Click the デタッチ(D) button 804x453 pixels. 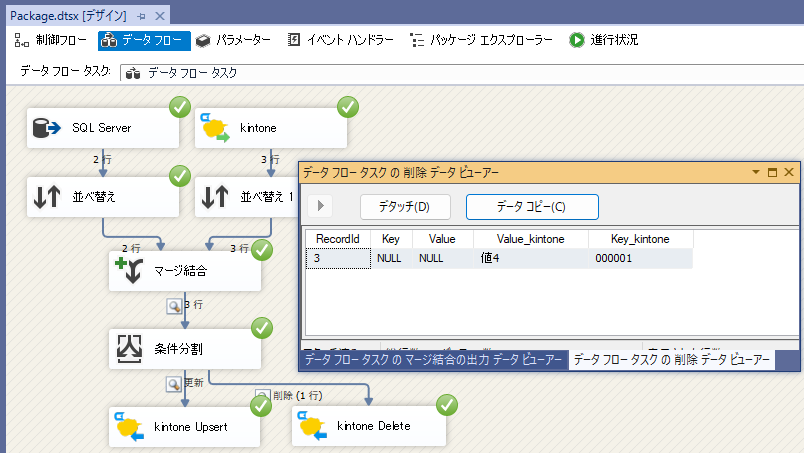point(405,207)
